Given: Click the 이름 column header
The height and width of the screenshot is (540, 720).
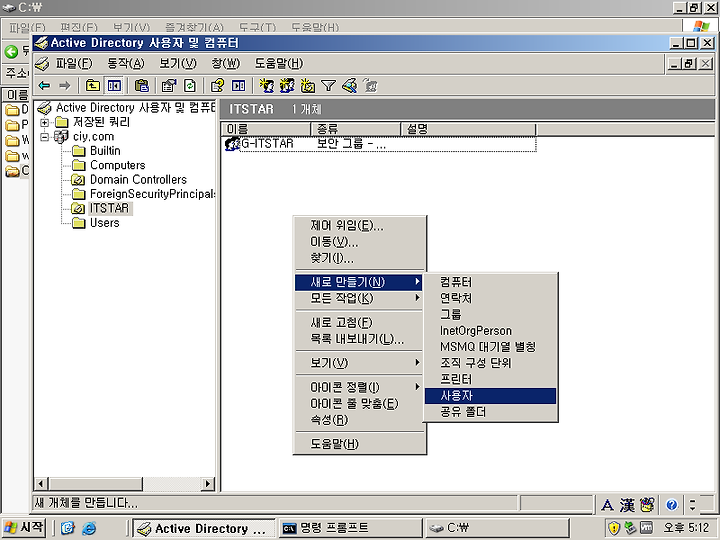Looking at the screenshot, I should click(x=266, y=129).
